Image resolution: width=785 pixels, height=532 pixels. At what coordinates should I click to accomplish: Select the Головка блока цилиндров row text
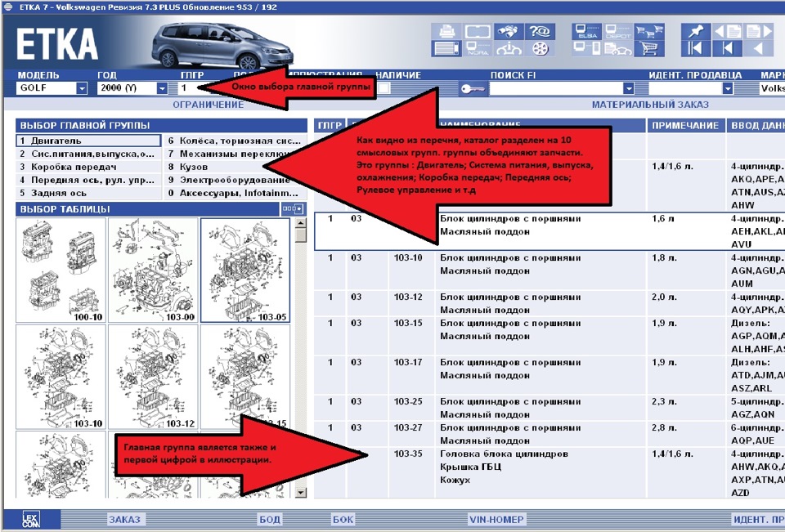(x=504, y=454)
